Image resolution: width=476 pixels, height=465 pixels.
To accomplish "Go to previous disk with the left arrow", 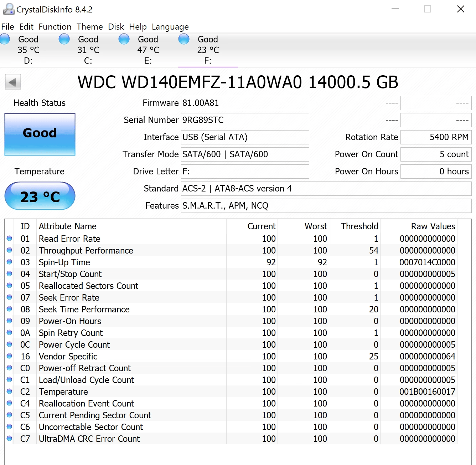I will (x=13, y=82).
